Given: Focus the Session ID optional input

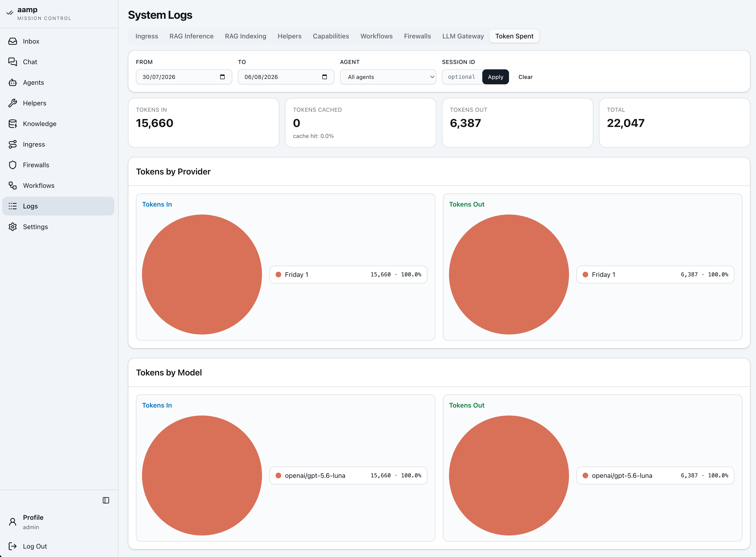Looking at the screenshot, I should point(462,77).
